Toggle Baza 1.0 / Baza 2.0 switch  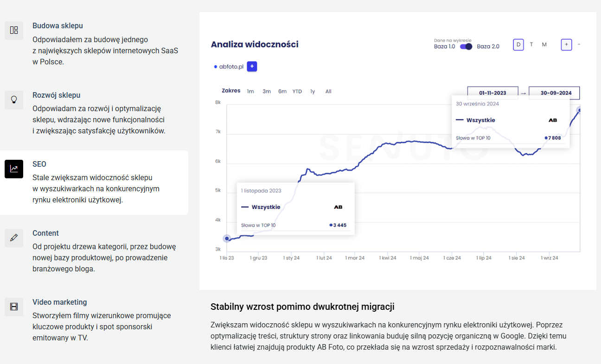[466, 46]
